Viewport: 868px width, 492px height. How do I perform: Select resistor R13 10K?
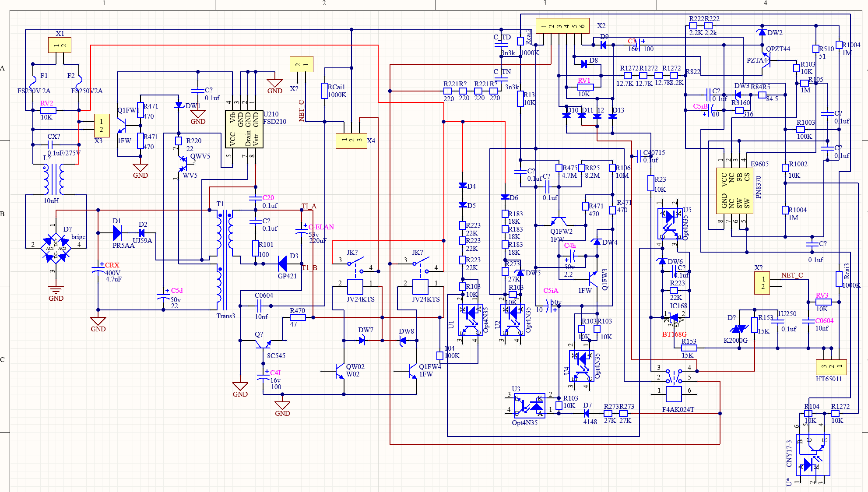520,98
